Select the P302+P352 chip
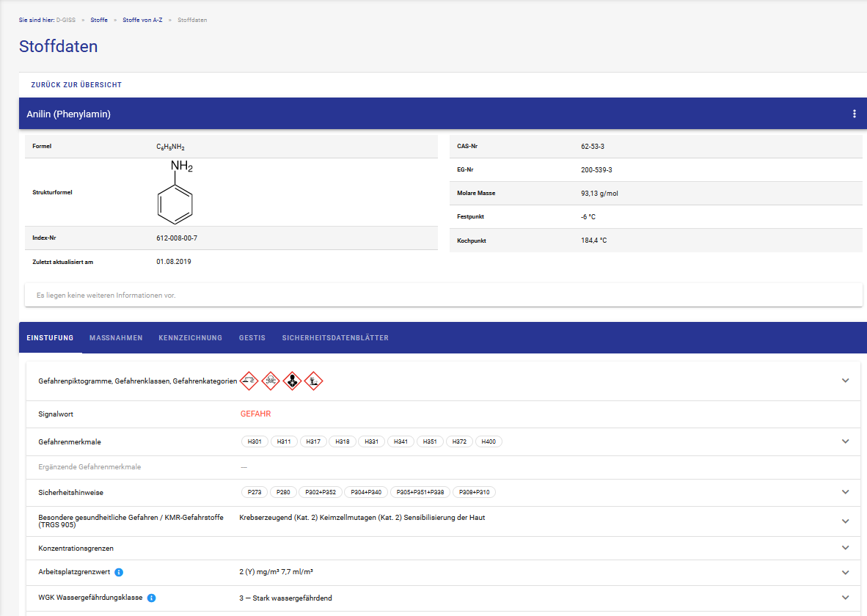Screen dimensions: 867x616 pos(321,492)
